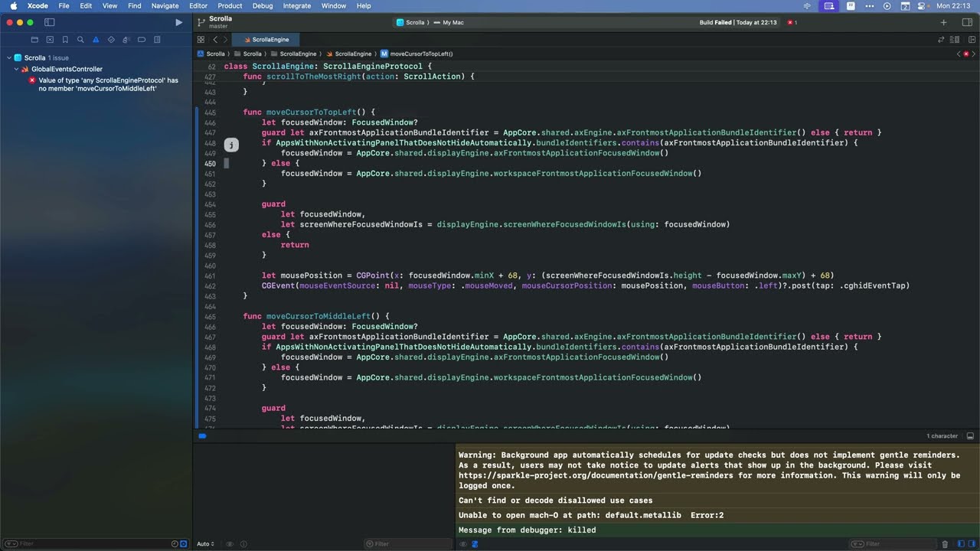Viewport: 980px width, 551px height.
Task: Focus the variables view Filter field
Action: [408, 544]
